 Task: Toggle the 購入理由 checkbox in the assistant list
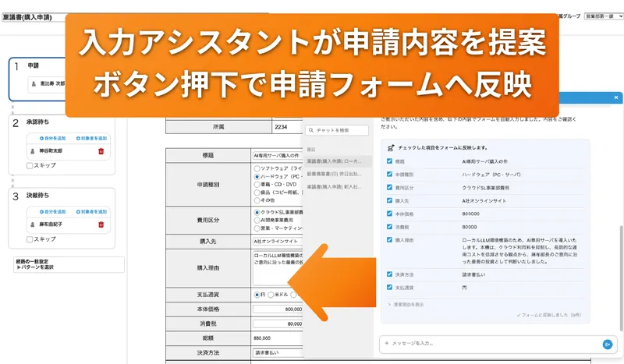[389, 240]
